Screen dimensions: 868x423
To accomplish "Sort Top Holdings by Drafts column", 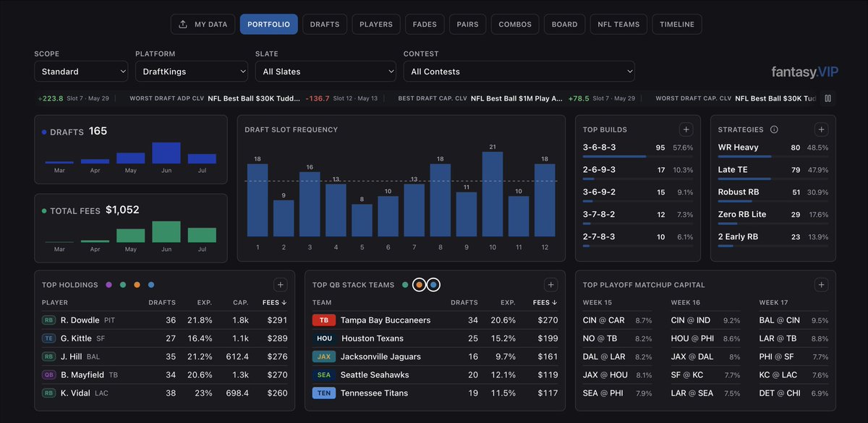I will [162, 302].
